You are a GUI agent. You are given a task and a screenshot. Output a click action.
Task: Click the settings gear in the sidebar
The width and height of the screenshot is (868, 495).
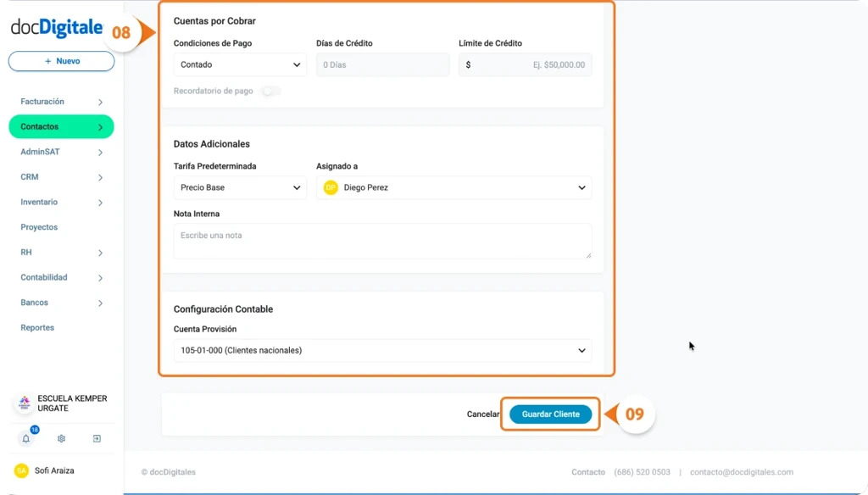60,438
